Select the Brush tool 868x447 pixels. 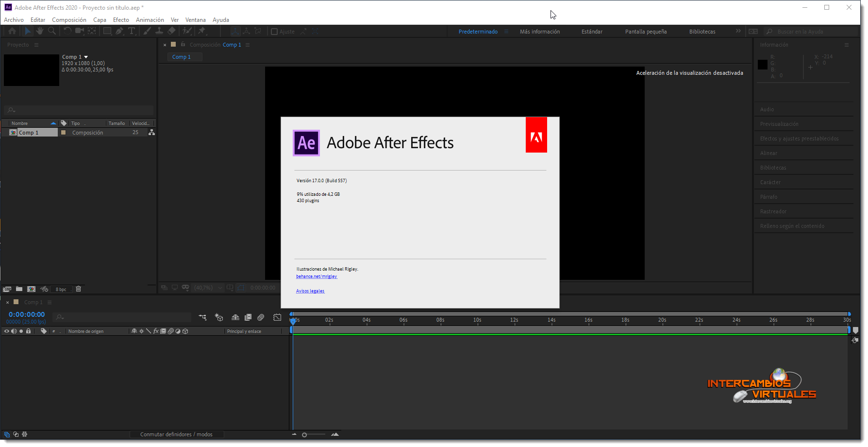[x=147, y=31]
